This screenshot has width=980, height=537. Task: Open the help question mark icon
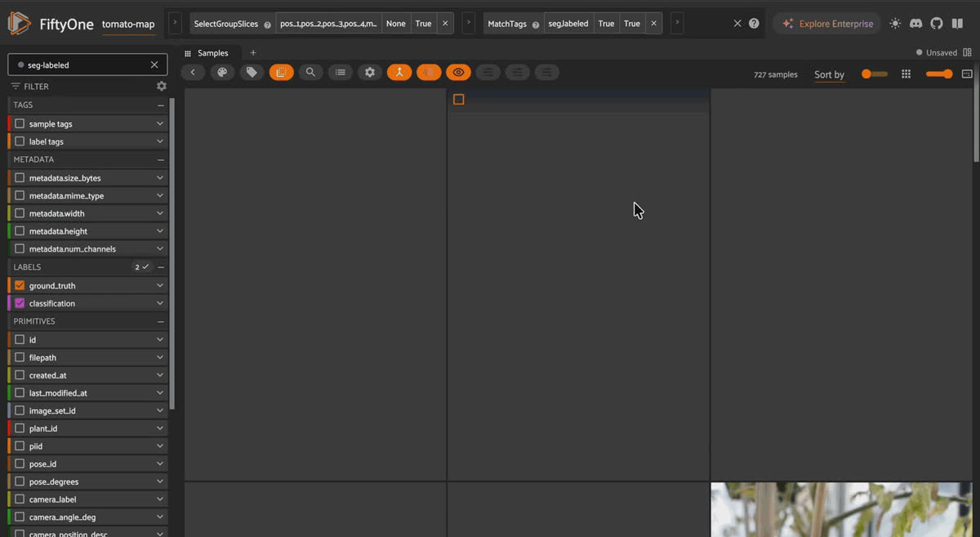[x=754, y=24]
